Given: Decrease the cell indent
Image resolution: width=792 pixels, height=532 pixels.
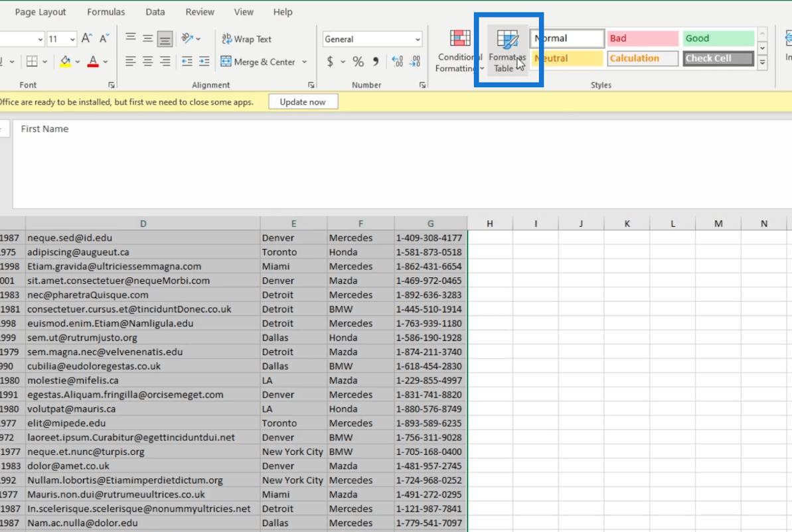Looking at the screenshot, I should tap(187, 62).
